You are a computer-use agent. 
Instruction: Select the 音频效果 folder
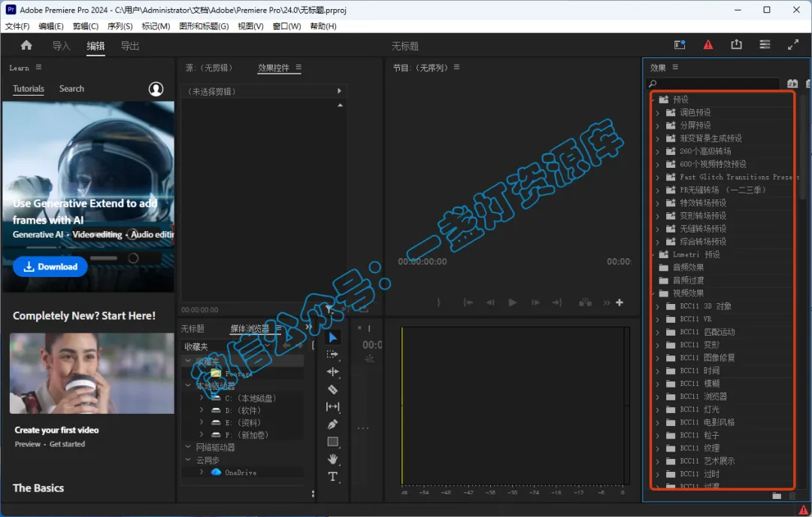click(688, 268)
